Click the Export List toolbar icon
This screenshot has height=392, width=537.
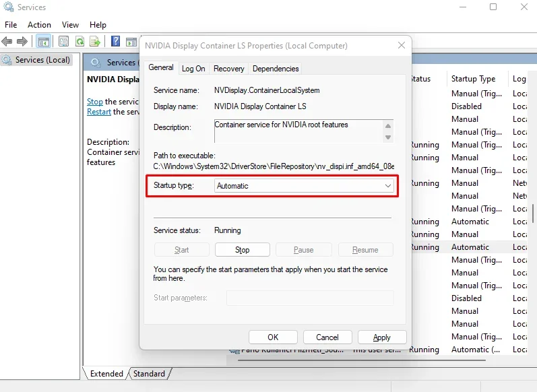pos(95,42)
